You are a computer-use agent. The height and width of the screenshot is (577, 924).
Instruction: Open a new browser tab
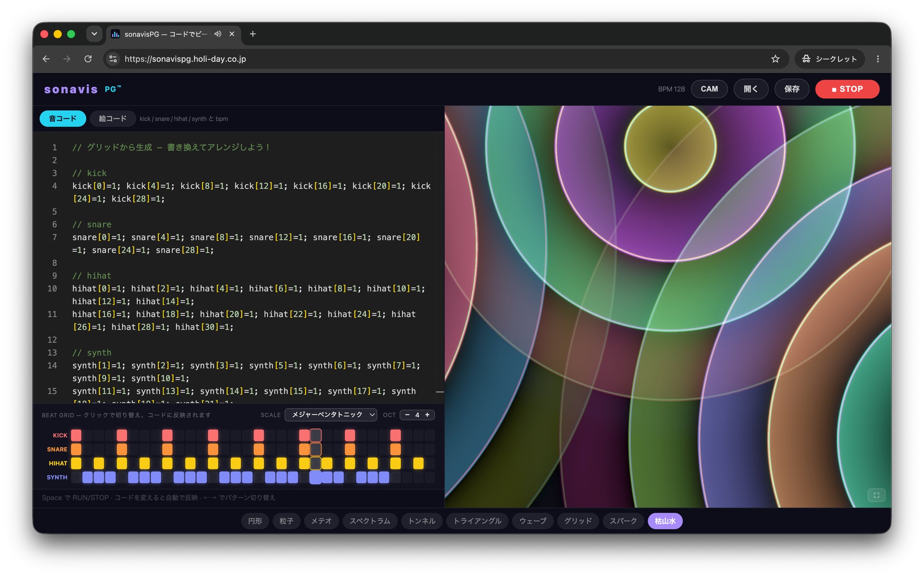[253, 34]
